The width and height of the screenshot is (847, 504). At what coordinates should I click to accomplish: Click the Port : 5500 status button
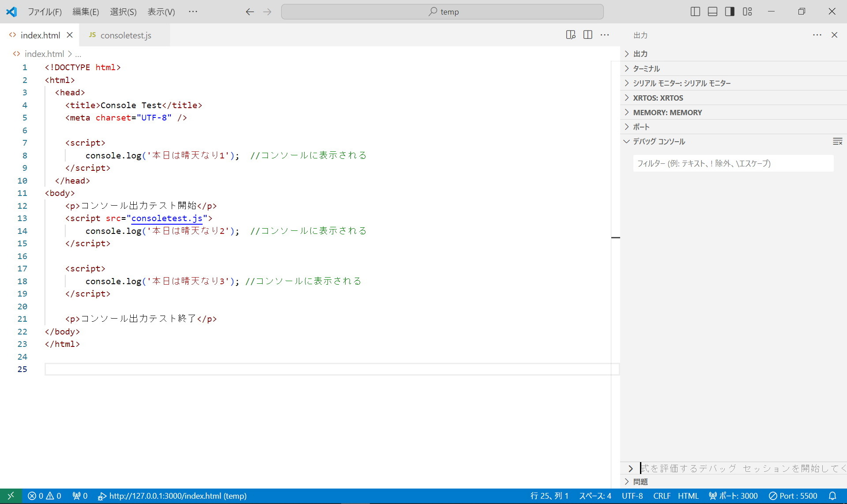pos(793,496)
